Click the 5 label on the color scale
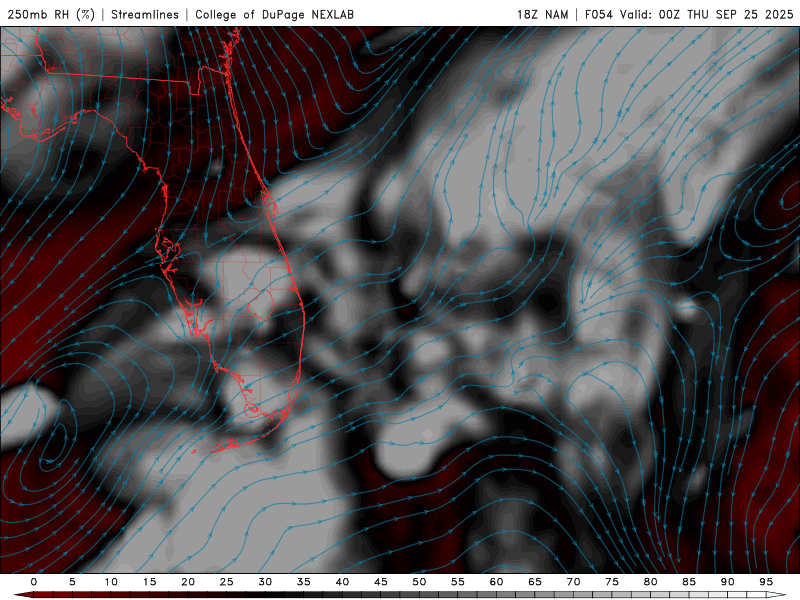Viewport: 800px width, 600px height. click(x=72, y=582)
